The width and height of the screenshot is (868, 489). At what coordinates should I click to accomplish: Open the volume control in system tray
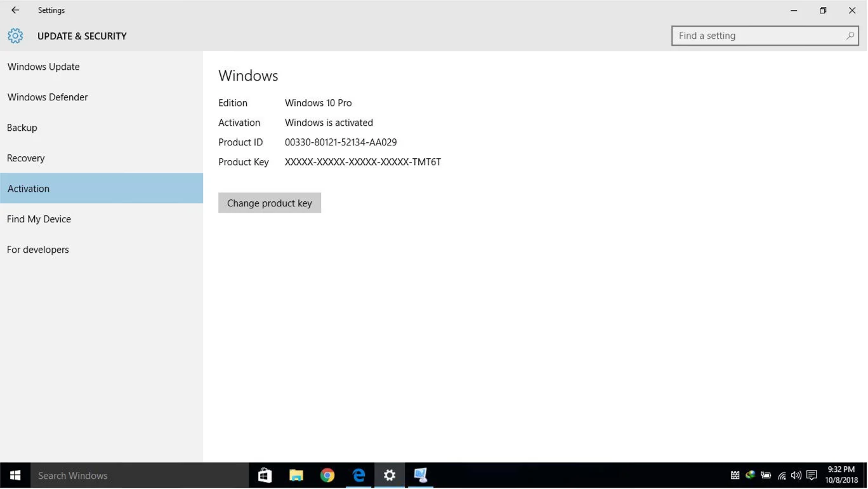click(796, 476)
